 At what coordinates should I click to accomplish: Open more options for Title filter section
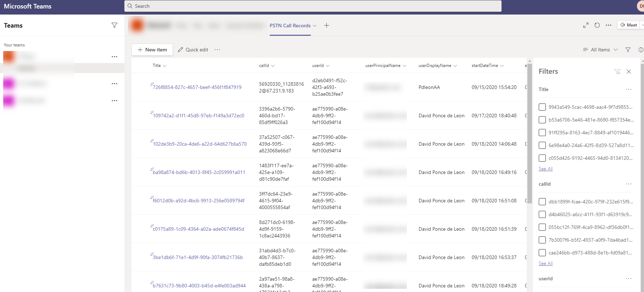coord(629,89)
